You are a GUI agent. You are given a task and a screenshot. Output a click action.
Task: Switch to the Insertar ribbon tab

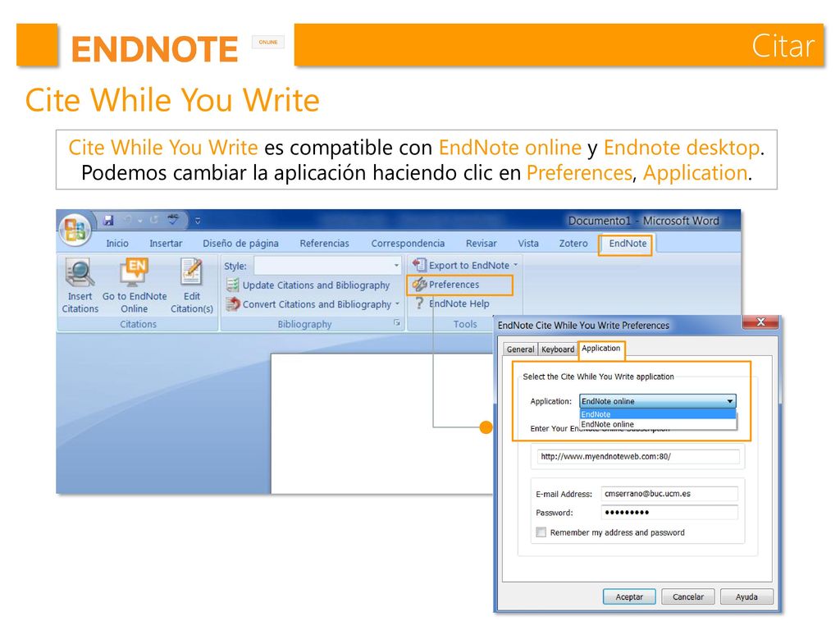[166, 243]
